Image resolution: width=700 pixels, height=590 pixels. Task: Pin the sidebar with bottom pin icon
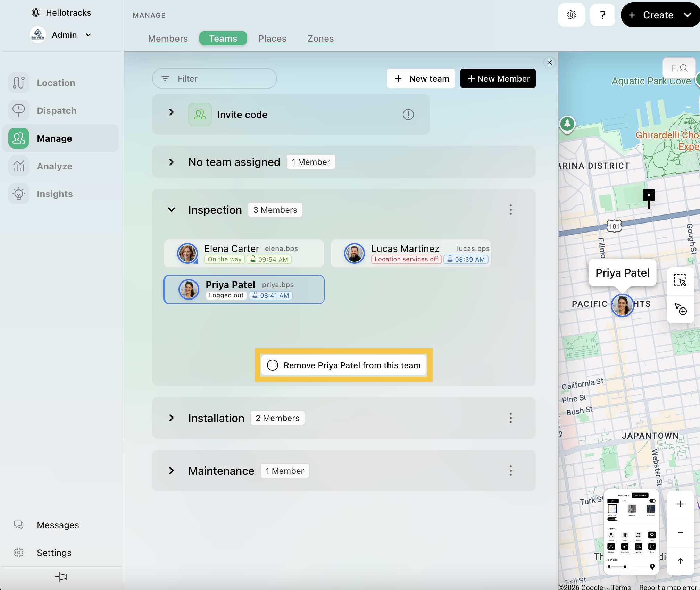pyautogui.click(x=61, y=576)
